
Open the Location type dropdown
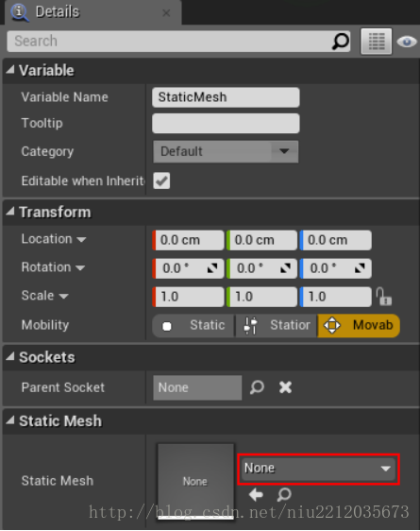coord(81,240)
